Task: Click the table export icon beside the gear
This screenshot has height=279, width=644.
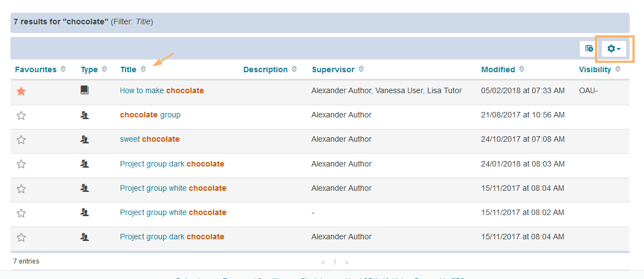Action: (x=589, y=49)
